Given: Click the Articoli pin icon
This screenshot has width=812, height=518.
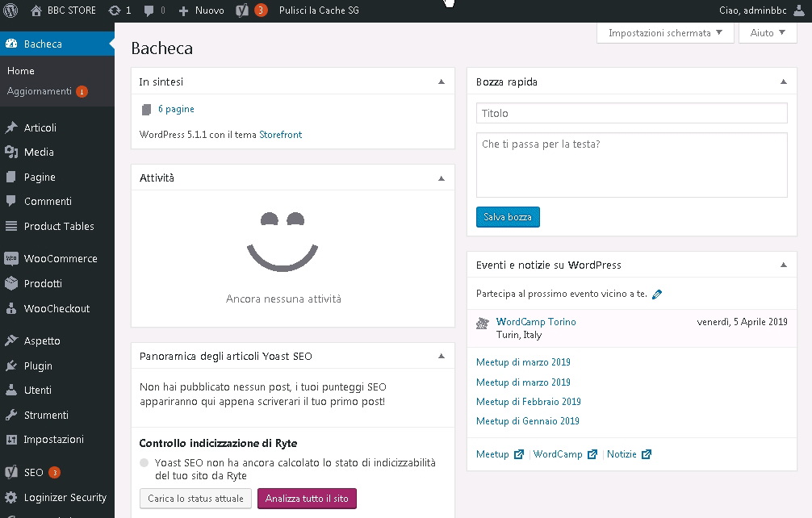Looking at the screenshot, I should (11, 127).
